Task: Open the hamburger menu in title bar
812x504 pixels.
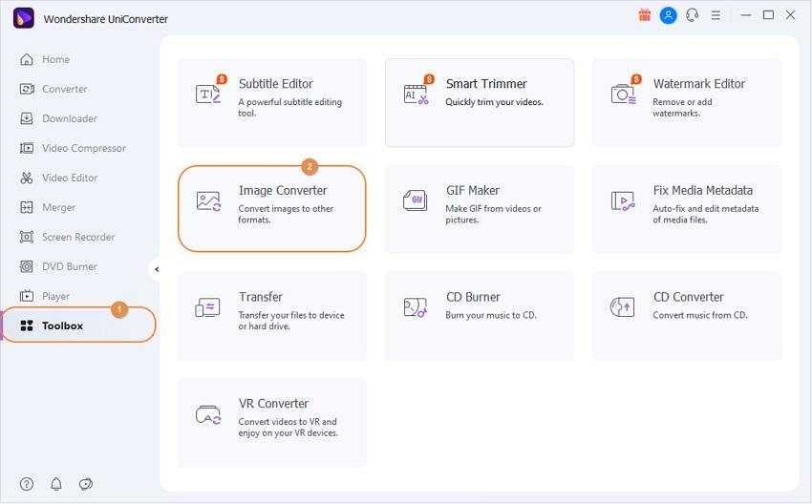Action: coord(716,15)
